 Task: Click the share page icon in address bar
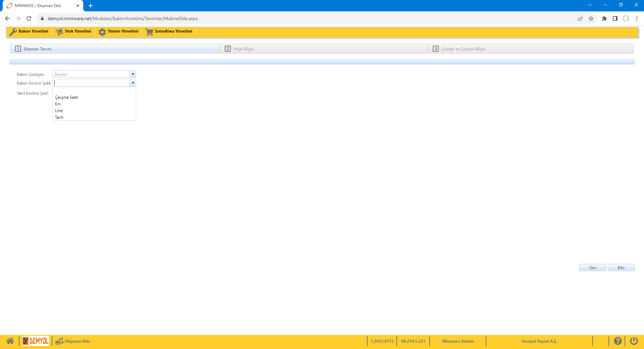pyautogui.click(x=580, y=18)
